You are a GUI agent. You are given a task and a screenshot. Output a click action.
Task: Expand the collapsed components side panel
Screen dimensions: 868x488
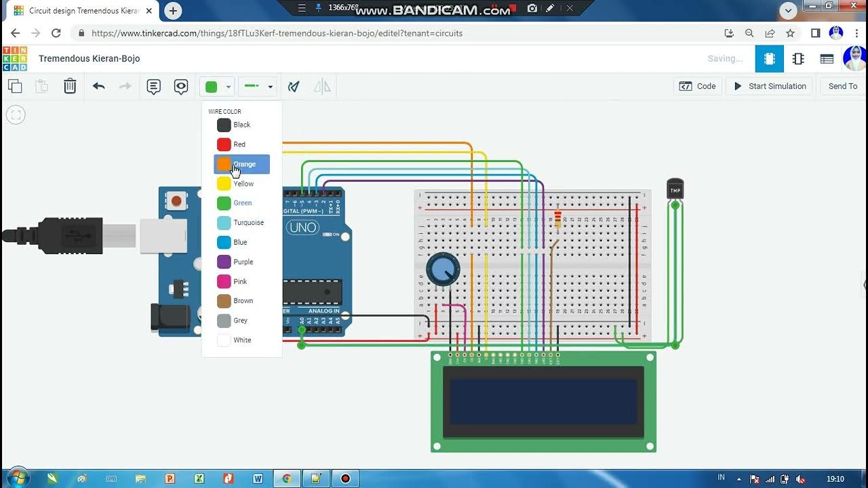[865, 285]
